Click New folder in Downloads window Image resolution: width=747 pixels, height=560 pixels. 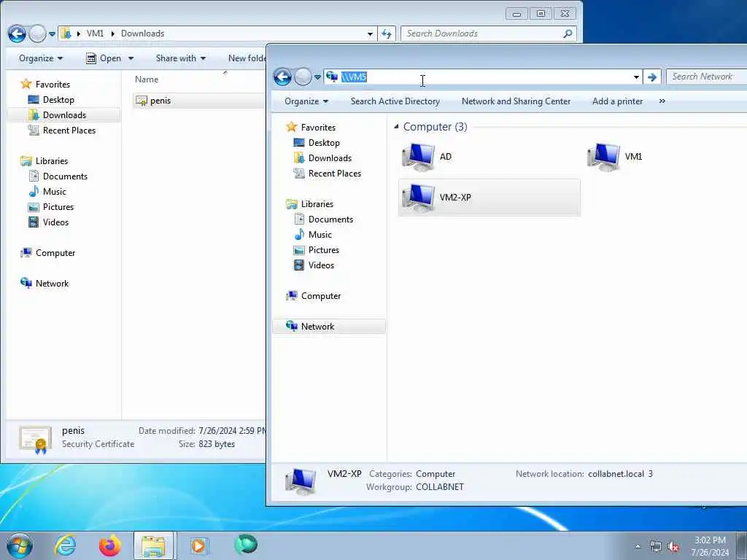tap(247, 58)
